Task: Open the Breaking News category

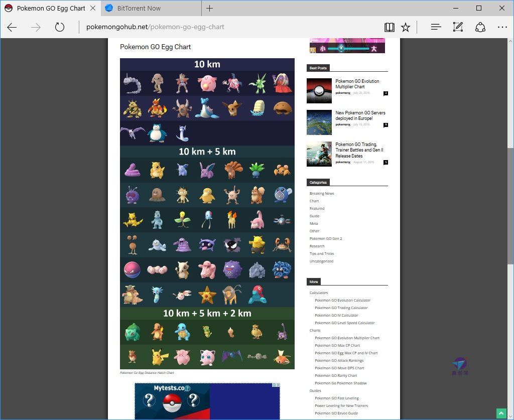Action: (x=322, y=193)
